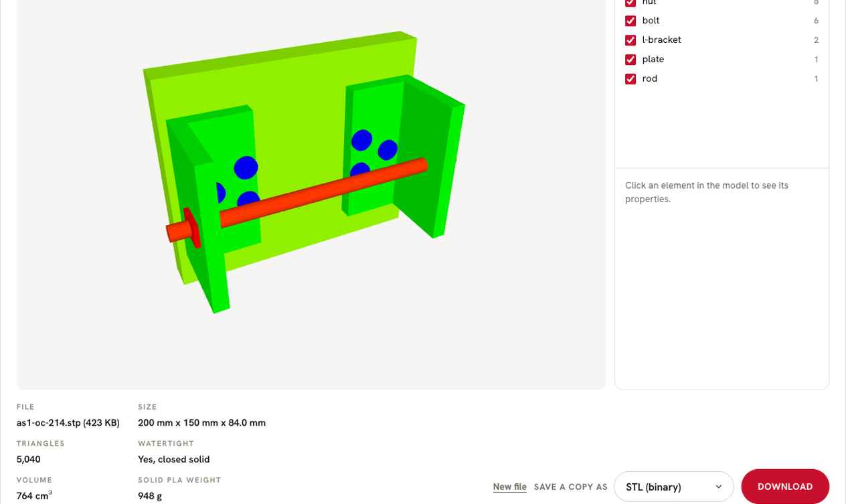Uncheck the bolt checkbox
The width and height of the screenshot is (846, 504).
point(630,21)
